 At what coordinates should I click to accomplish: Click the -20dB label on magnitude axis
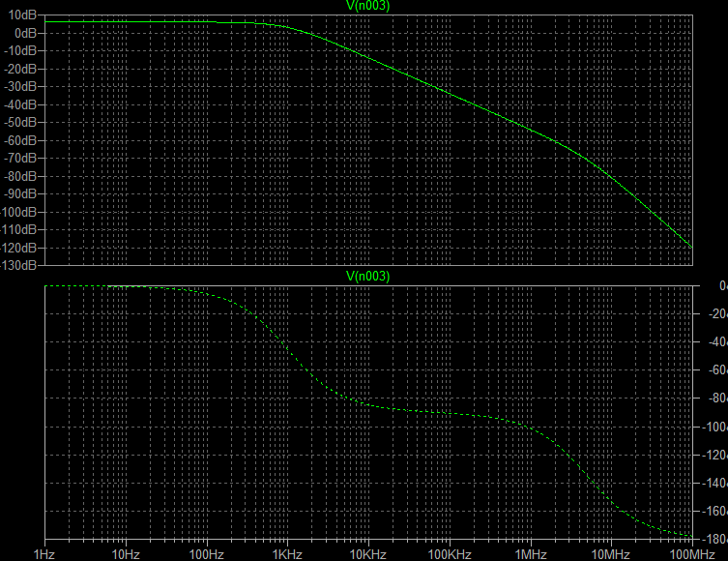(20, 69)
